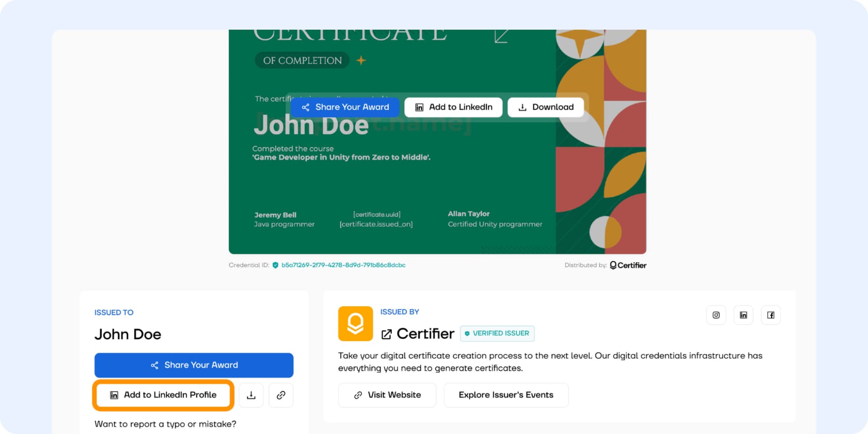
Task: Click the Verified Issuer badge
Action: click(x=497, y=334)
